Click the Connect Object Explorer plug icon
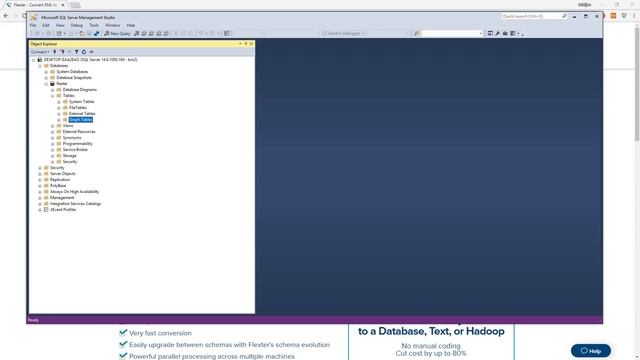Viewport: 640px width, 360px height. tap(55, 52)
